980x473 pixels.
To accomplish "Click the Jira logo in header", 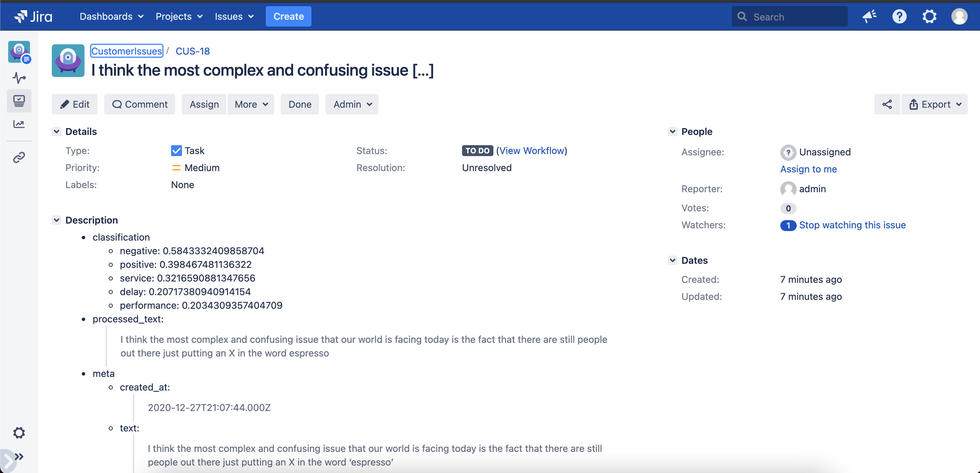I will click(33, 16).
